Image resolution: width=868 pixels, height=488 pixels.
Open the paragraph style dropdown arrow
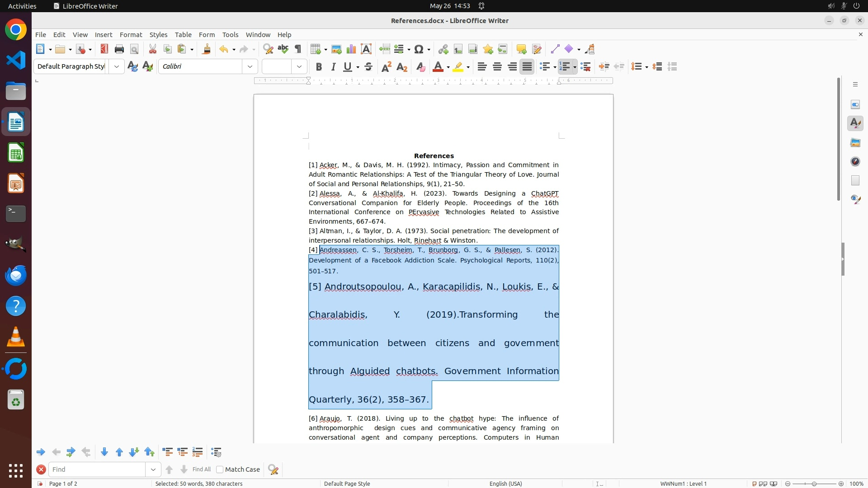pyautogui.click(x=117, y=67)
